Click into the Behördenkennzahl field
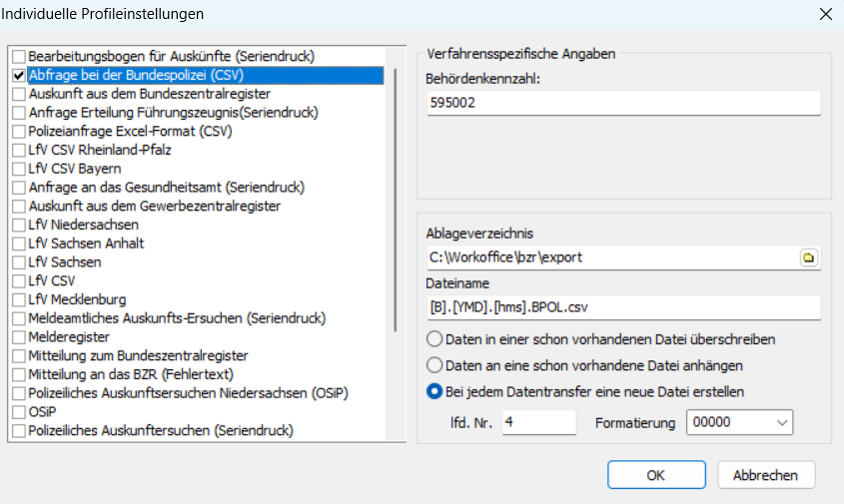The image size is (844, 504). (x=621, y=103)
